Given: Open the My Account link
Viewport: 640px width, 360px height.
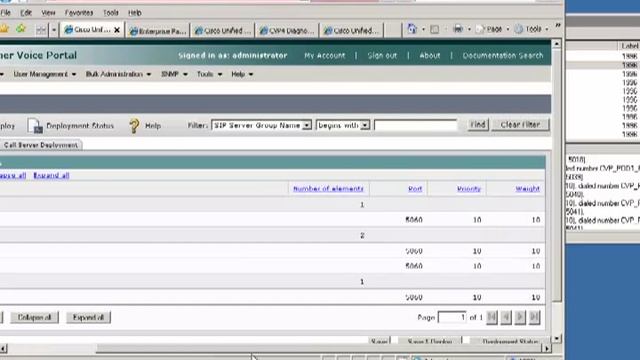Looking at the screenshot, I should tap(324, 56).
